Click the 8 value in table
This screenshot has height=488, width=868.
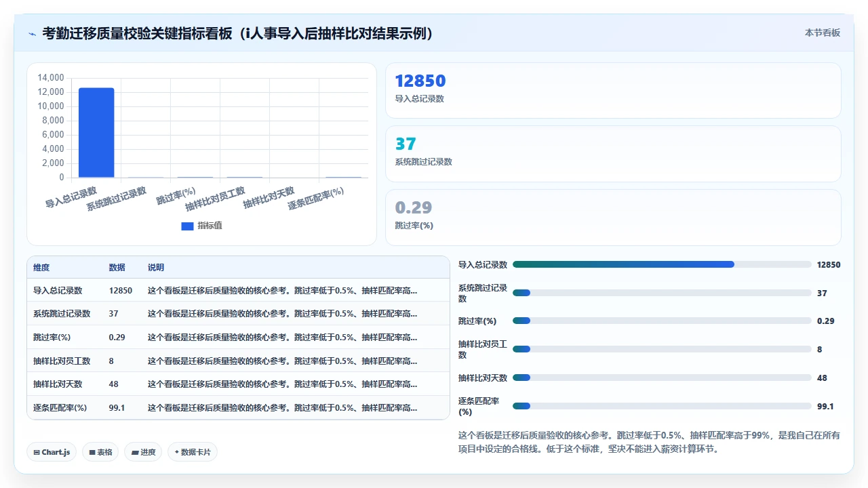(111, 361)
